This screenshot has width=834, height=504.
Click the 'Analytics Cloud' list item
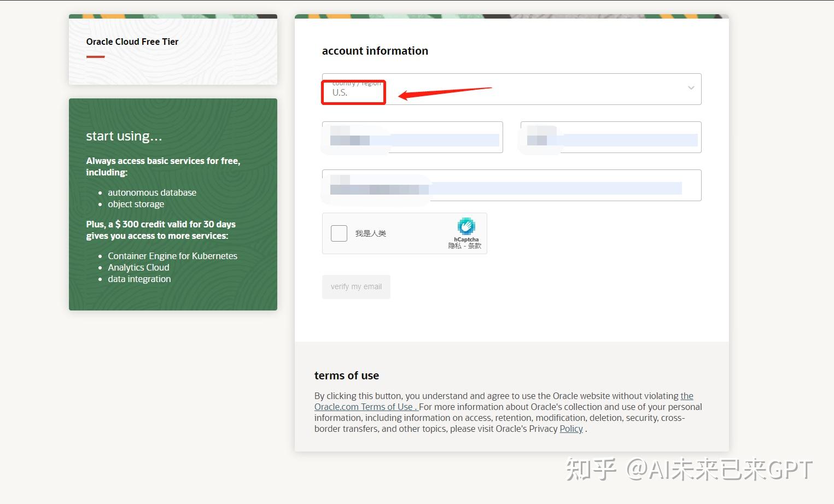(x=138, y=267)
